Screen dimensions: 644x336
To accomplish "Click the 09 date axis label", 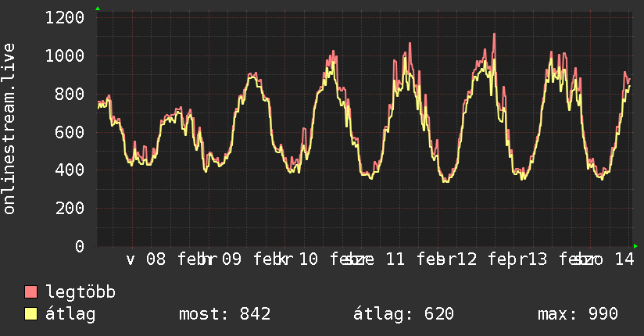I will pos(231,259).
